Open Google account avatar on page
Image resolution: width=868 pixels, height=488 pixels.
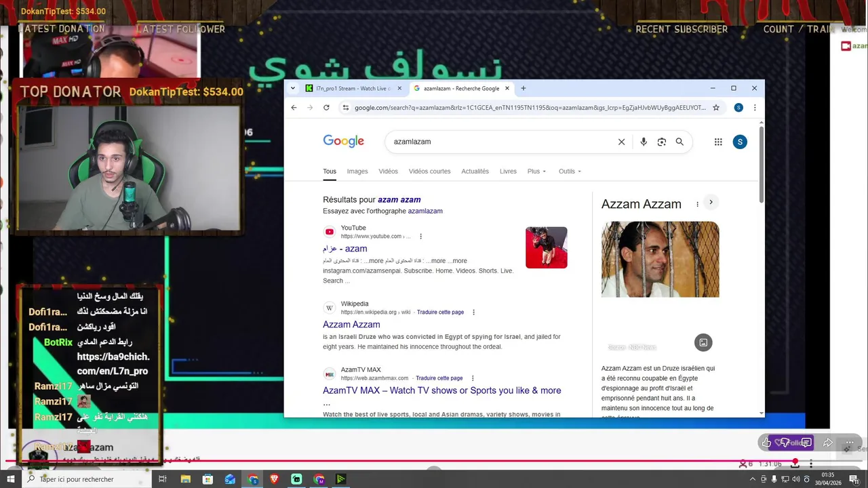(x=740, y=142)
